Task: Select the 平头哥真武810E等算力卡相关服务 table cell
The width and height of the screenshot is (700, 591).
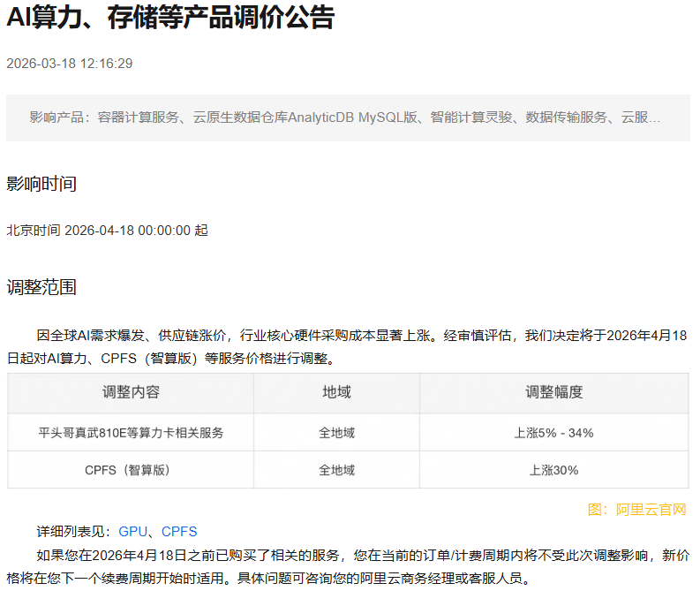Action: pos(131,433)
